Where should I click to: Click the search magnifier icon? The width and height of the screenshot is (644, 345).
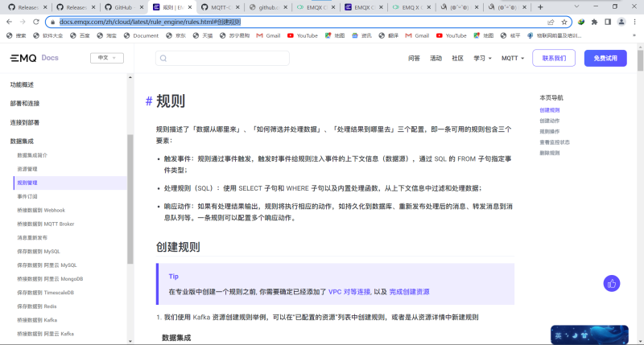pos(163,59)
